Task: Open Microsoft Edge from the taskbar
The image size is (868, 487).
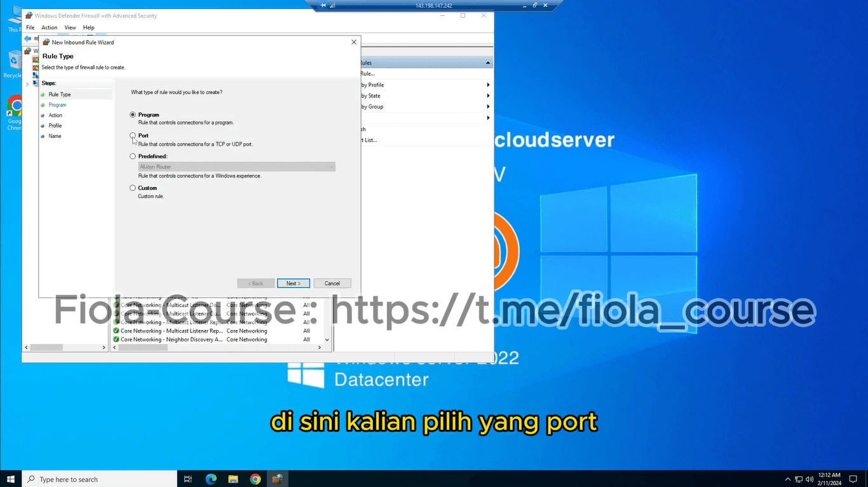Action: pos(211,479)
